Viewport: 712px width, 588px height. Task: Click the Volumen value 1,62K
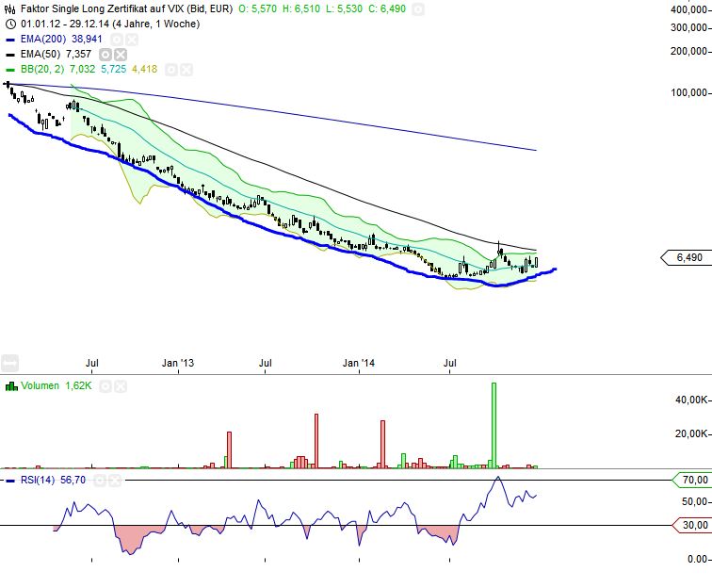click(x=78, y=385)
